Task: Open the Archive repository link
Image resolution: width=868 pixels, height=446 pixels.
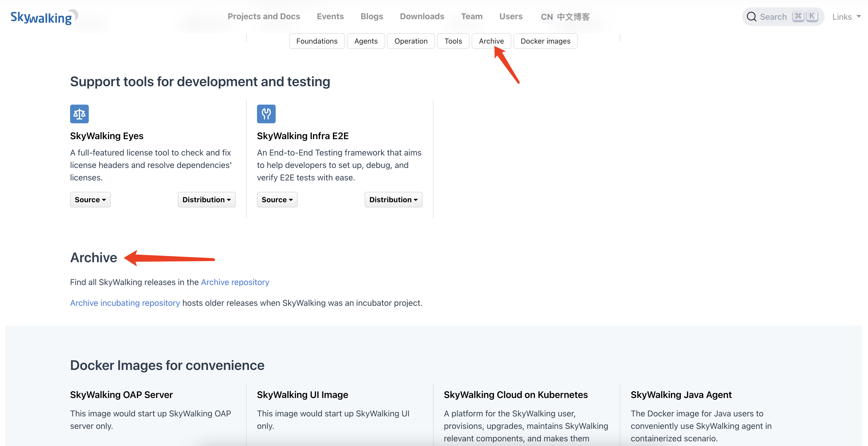Action: pos(235,282)
